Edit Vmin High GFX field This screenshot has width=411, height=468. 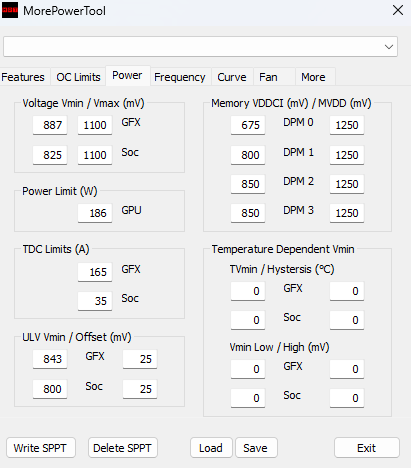(347, 369)
